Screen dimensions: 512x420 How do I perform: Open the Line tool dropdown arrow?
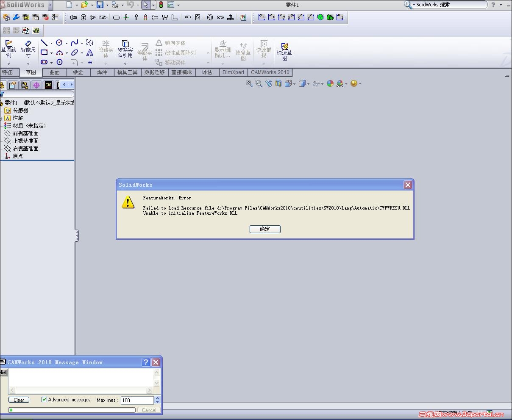pyautogui.click(x=51, y=43)
